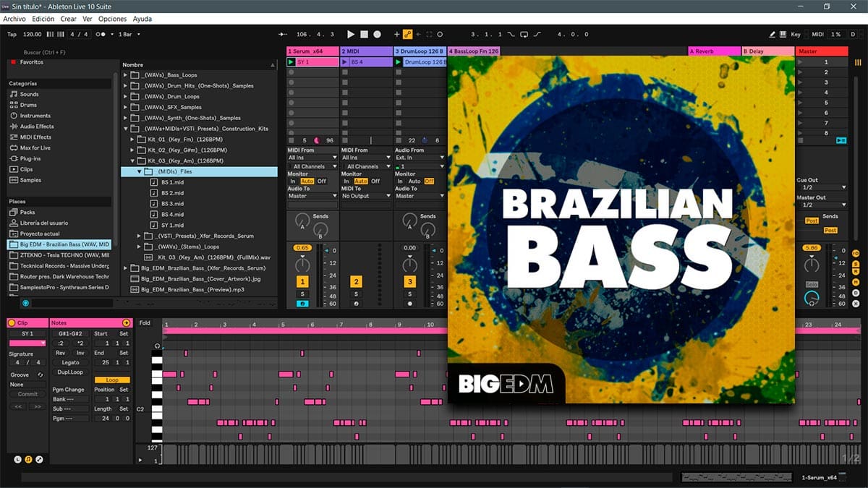Show the Notes box icon
This screenshot has width=868, height=488.
[28, 459]
